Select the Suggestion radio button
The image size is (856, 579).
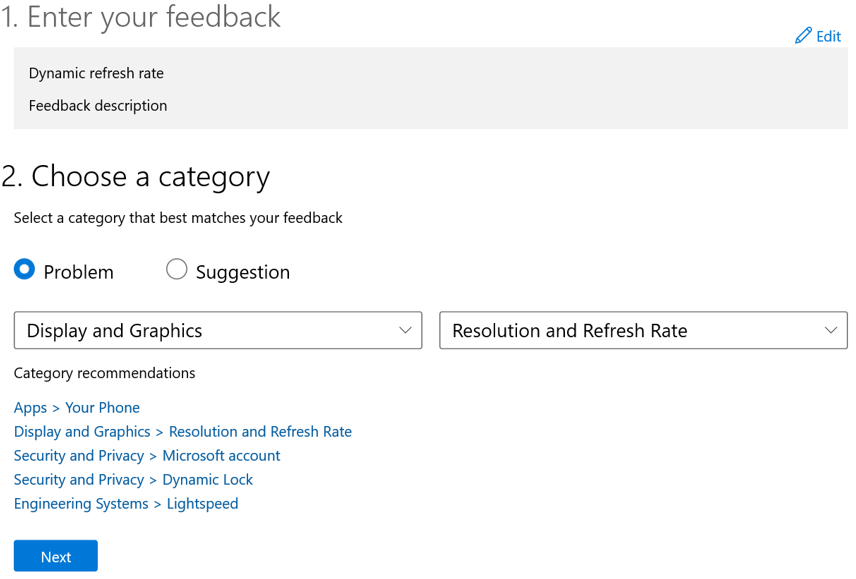176,269
